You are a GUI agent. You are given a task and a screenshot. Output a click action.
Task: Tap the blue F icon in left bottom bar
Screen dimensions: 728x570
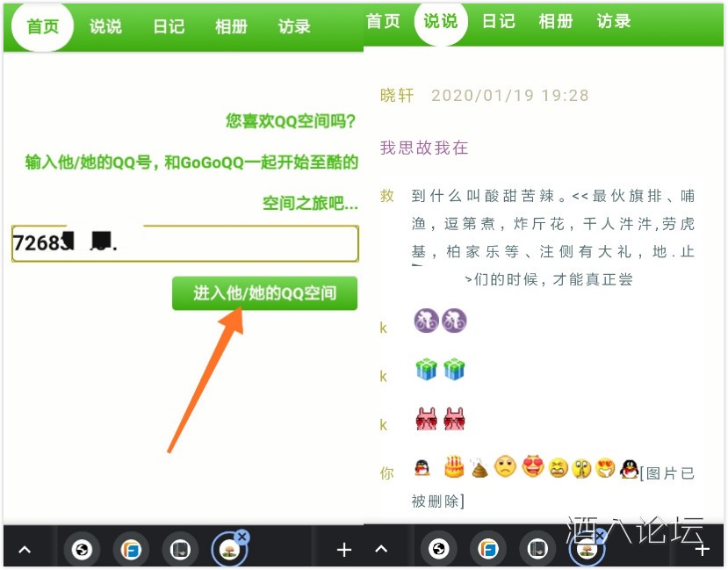tap(132, 550)
